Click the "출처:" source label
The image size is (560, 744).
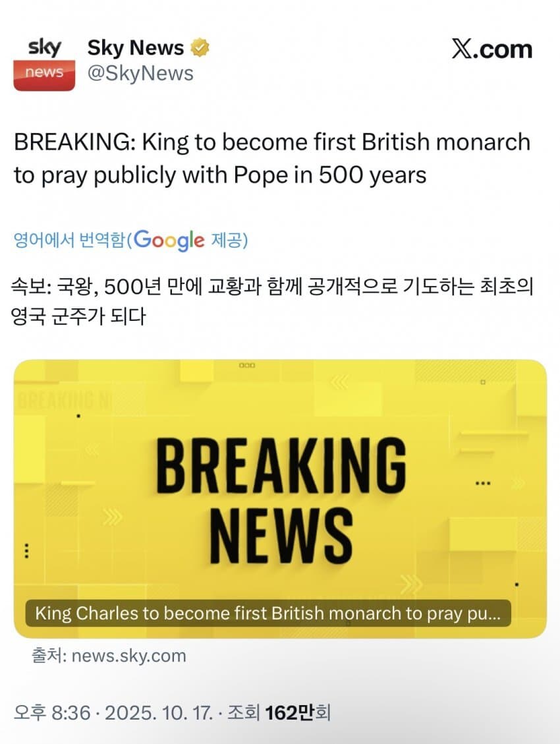point(49,656)
